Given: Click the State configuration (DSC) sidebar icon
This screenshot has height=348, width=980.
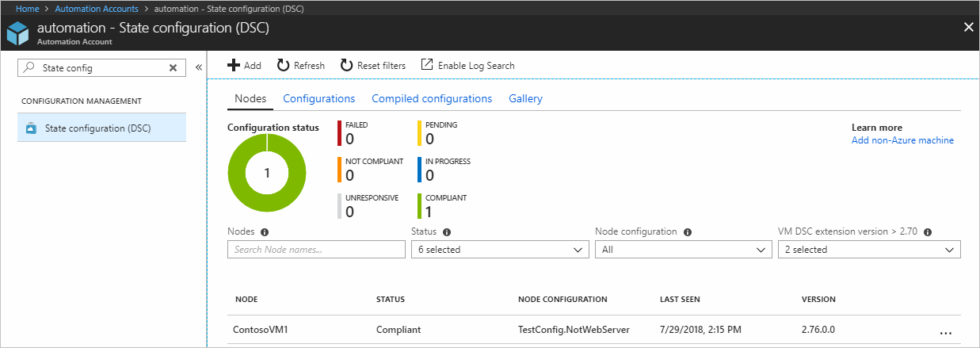Looking at the screenshot, I should click(31, 128).
